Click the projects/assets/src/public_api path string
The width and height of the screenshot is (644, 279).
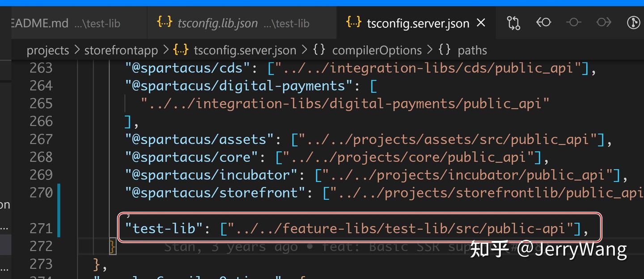(x=448, y=139)
